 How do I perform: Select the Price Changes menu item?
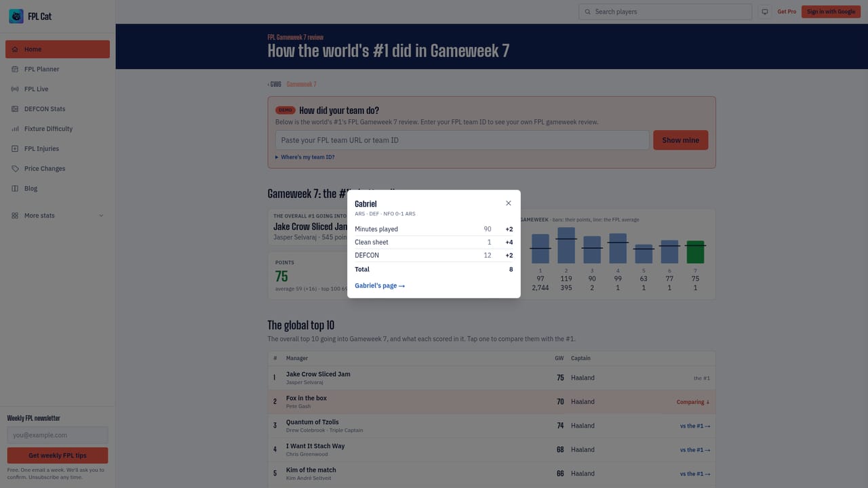coord(58,169)
